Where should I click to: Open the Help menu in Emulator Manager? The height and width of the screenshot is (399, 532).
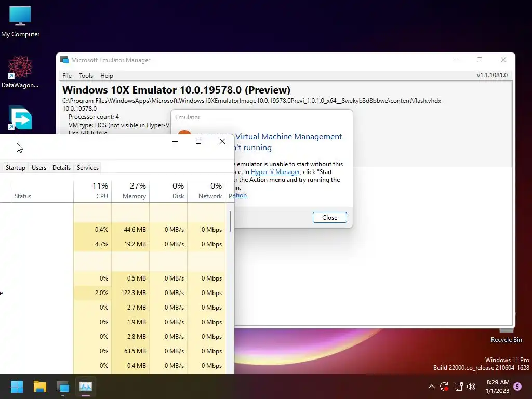(107, 76)
